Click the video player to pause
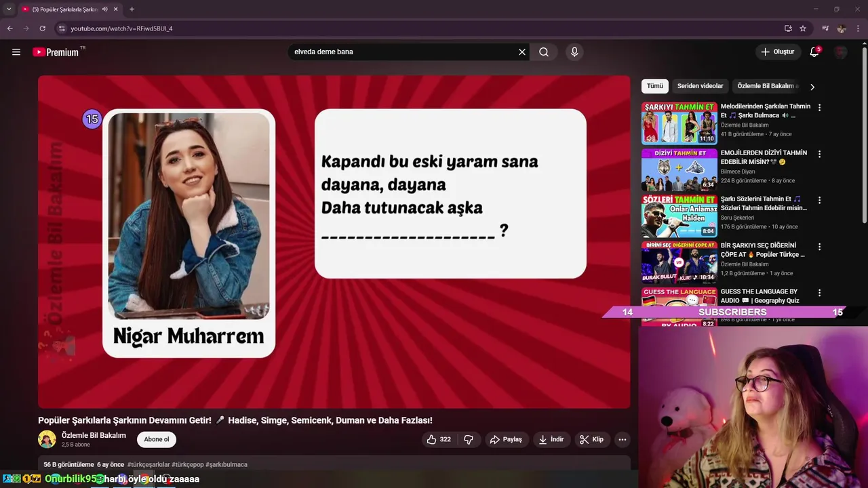The image size is (868, 488). [x=334, y=241]
